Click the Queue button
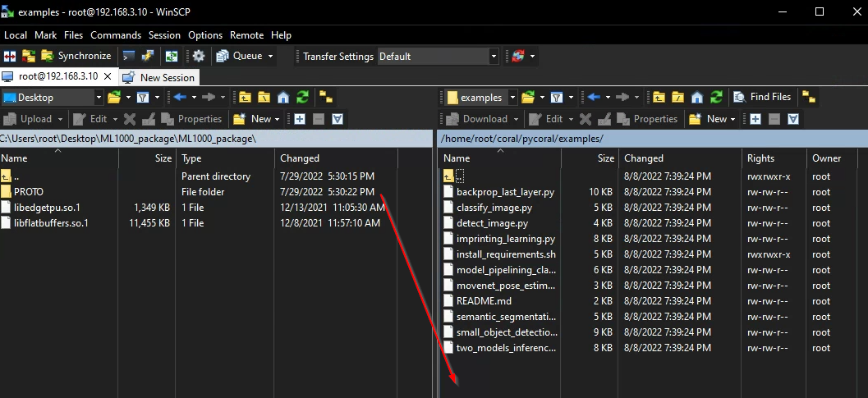 coord(241,56)
